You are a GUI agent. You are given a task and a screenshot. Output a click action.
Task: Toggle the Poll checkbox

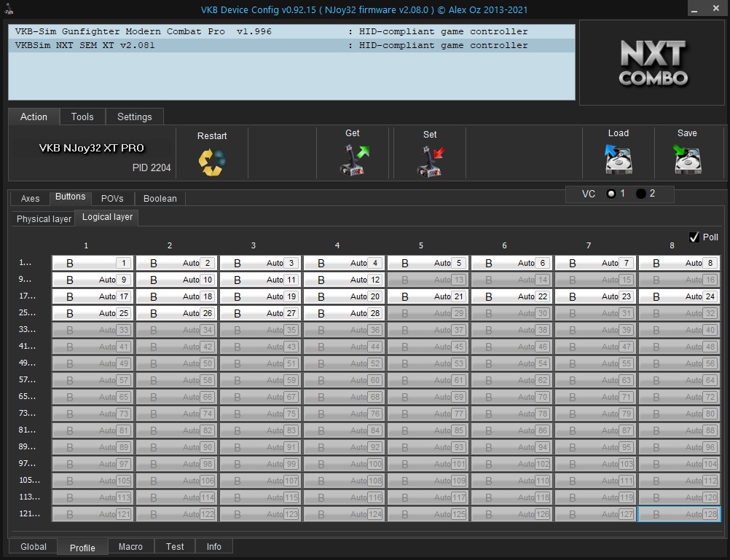click(694, 237)
